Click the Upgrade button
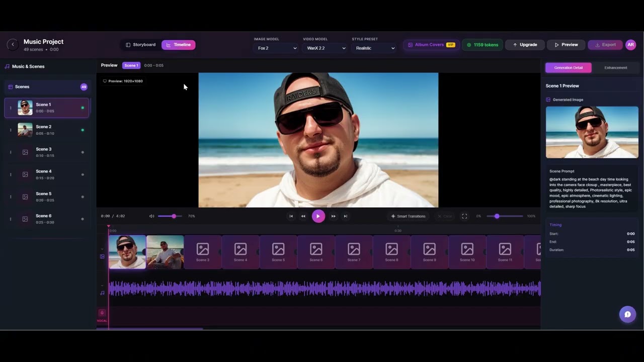The height and width of the screenshot is (362, 644). pyautogui.click(x=525, y=45)
